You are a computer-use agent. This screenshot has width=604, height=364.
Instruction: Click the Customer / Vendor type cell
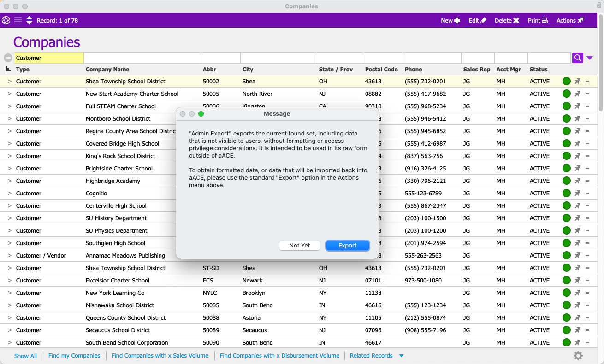41,256
